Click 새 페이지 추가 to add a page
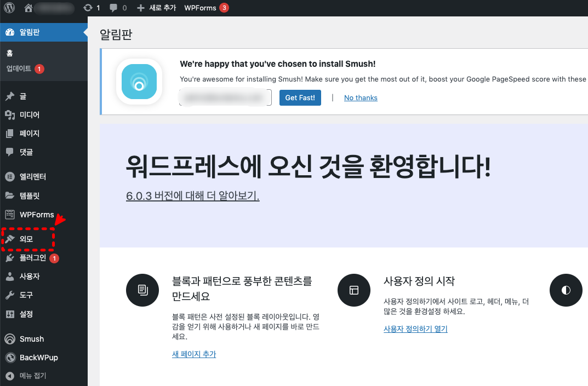This screenshot has width=588, height=386. tap(195, 354)
